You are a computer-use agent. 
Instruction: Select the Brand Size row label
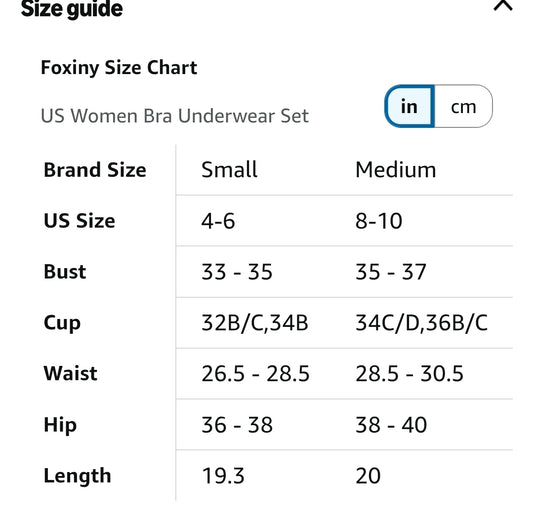(95, 170)
